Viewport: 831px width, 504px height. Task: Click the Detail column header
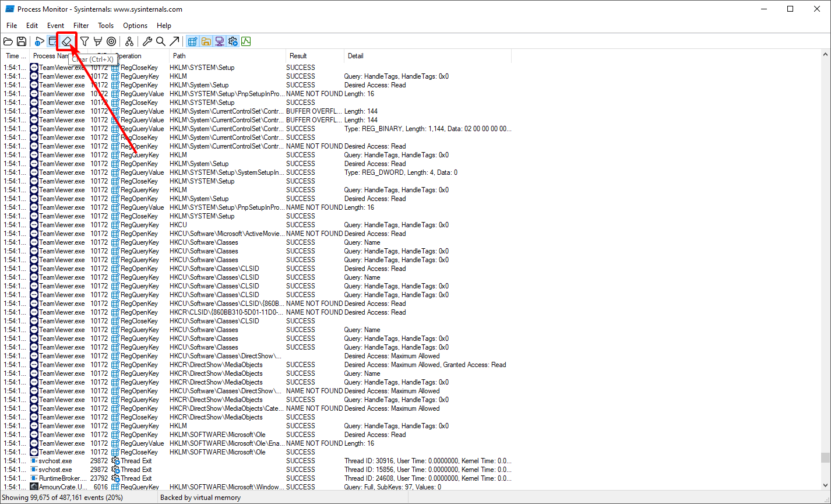click(428, 56)
